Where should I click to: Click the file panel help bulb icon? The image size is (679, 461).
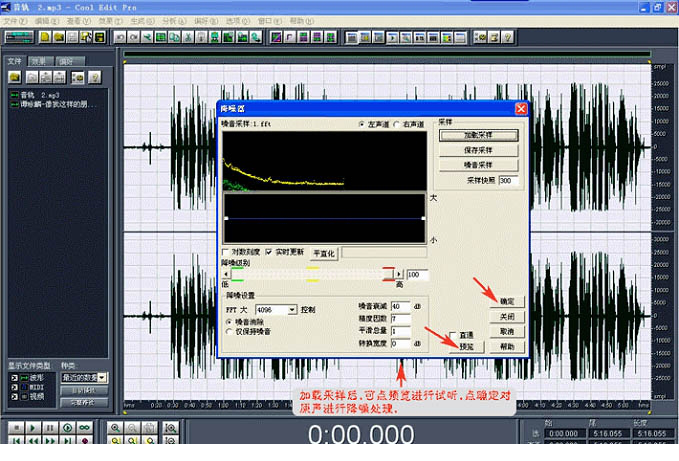coord(94,77)
